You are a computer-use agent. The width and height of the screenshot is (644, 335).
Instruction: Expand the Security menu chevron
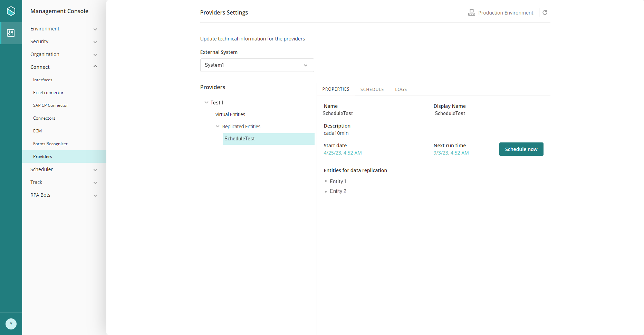click(x=95, y=42)
